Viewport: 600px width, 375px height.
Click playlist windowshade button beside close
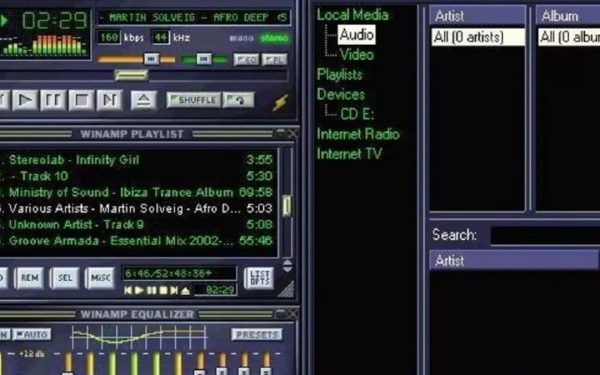(280, 133)
